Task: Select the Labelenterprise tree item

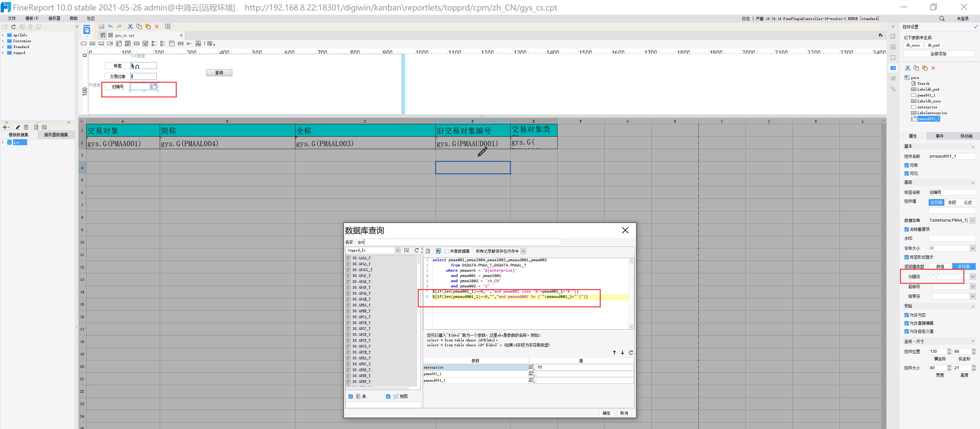Action: 932,113
